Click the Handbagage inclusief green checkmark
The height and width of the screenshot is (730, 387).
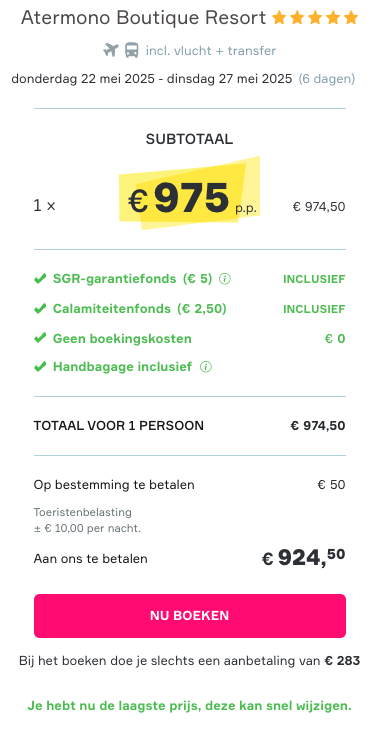tap(40, 367)
